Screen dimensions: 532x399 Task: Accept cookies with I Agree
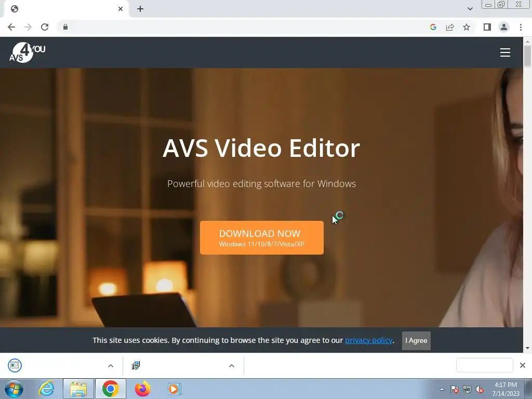pos(416,341)
